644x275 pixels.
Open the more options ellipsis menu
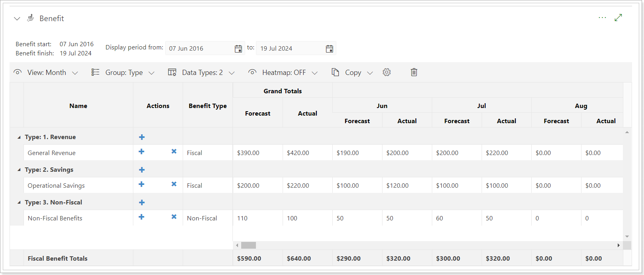pos(602,18)
